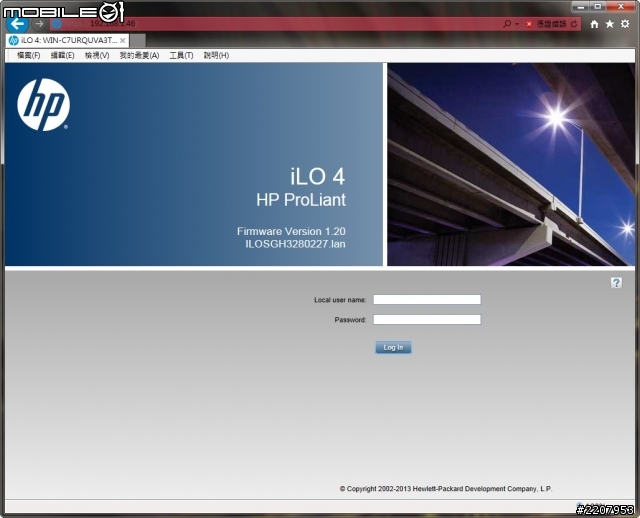Open the 說明(H) menu

click(x=216, y=56)
